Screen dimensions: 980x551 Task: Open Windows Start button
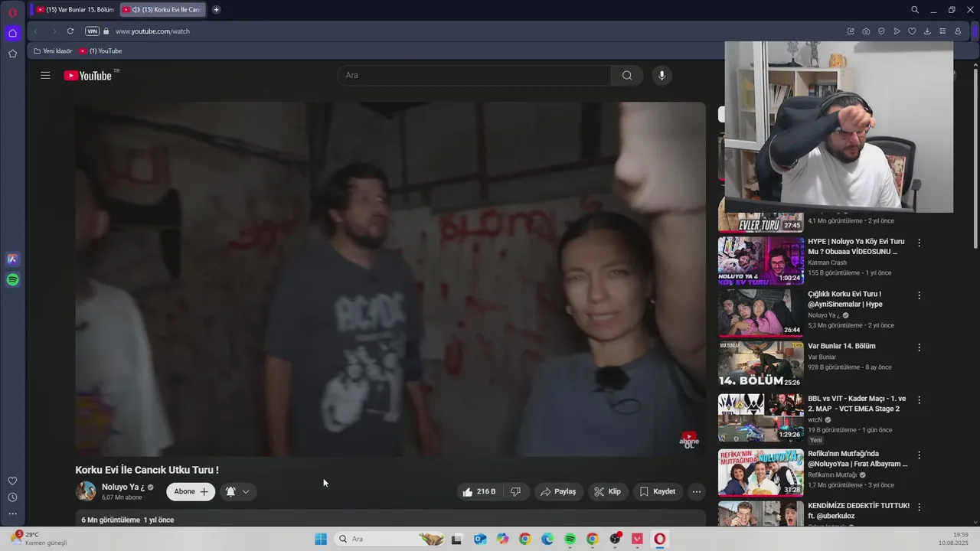coord(321,539)
